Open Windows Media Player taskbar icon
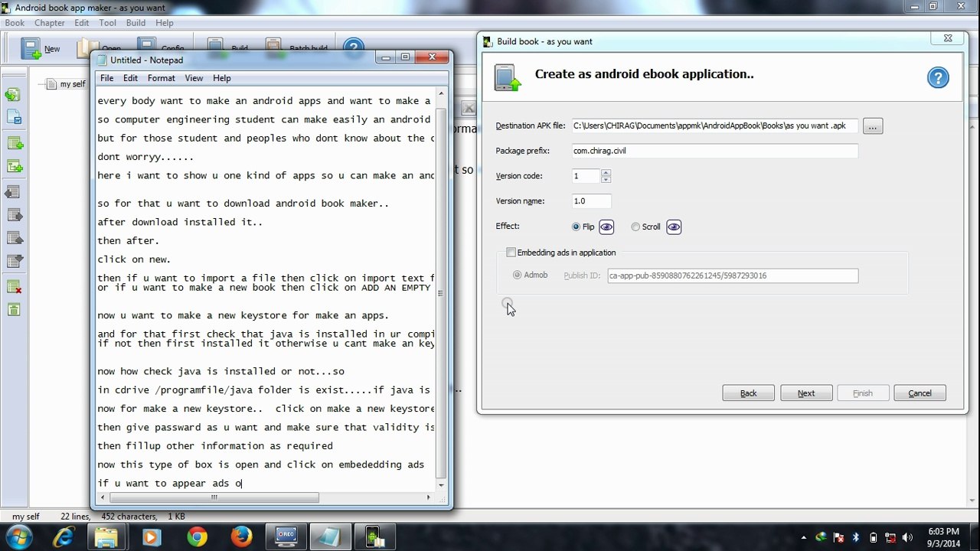Viewport: 980px width, 551px height. 151,537
